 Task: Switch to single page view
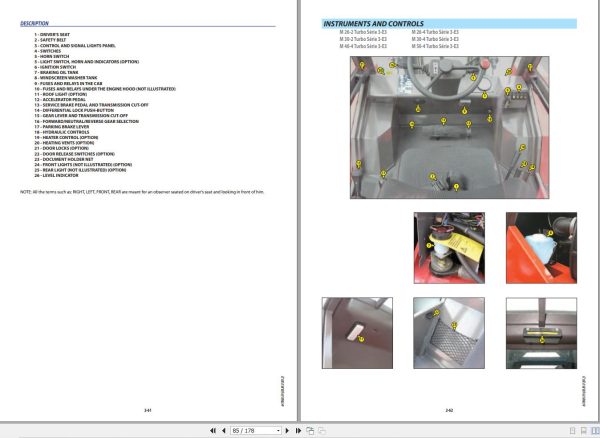click(572, 431)
